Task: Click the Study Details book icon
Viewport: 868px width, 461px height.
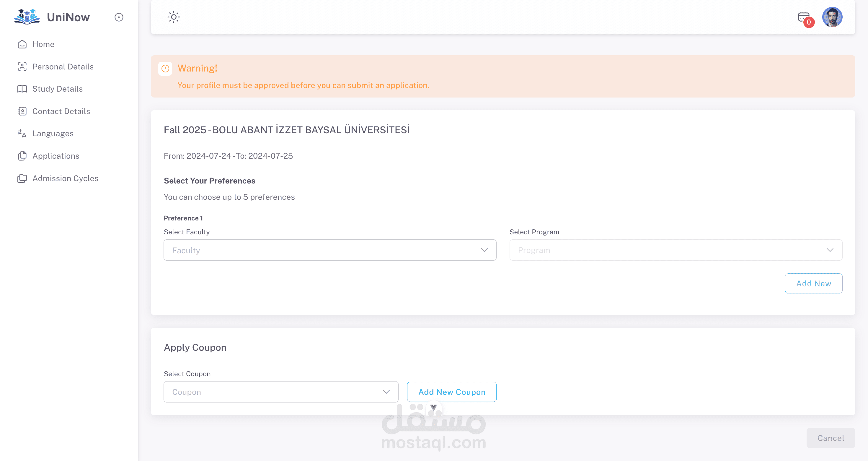Action: [x=22, y=89]
